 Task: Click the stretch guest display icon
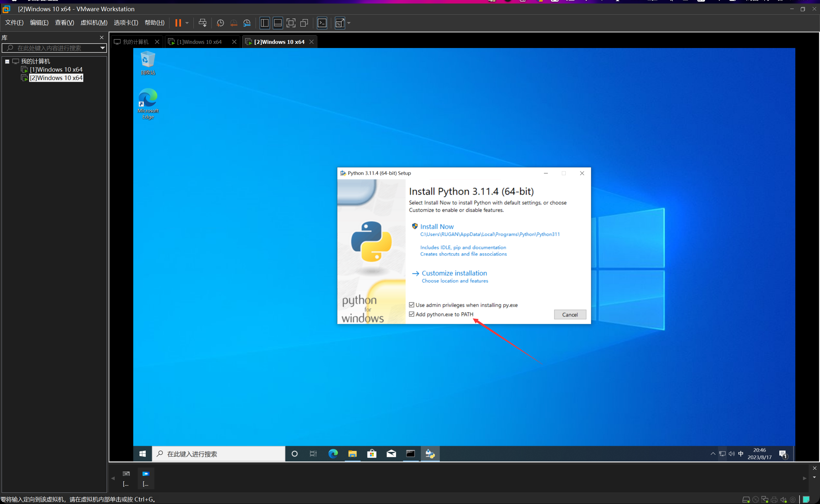pyautogui.click(x=340, y=23)
